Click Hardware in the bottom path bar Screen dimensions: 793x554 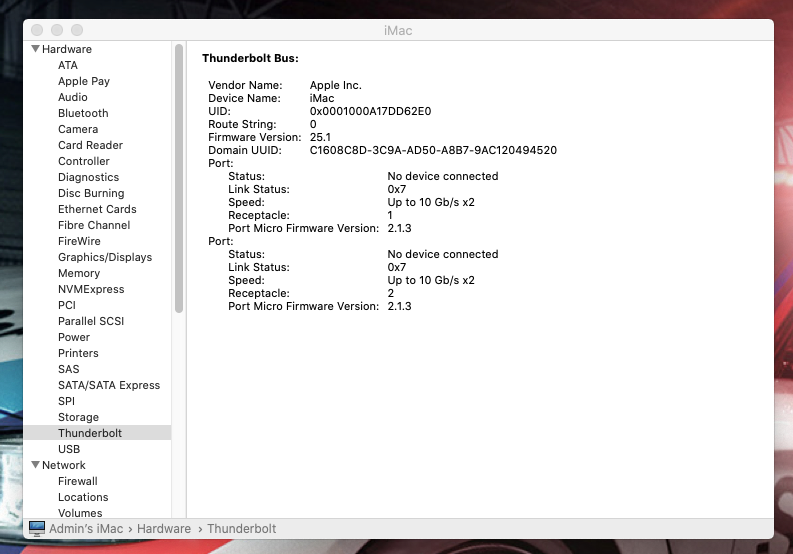164,529
